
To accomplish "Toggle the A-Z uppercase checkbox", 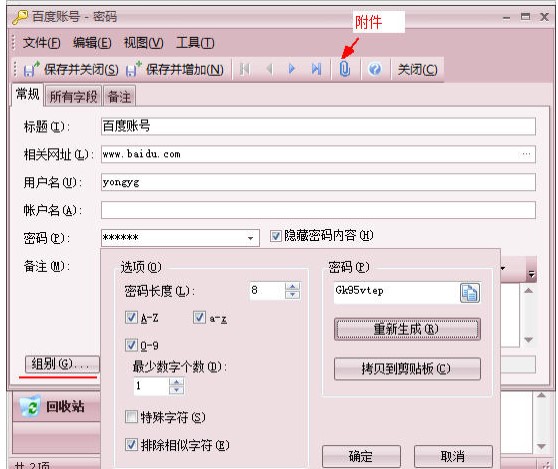I will pyautogui.click(x=131, y=317).
